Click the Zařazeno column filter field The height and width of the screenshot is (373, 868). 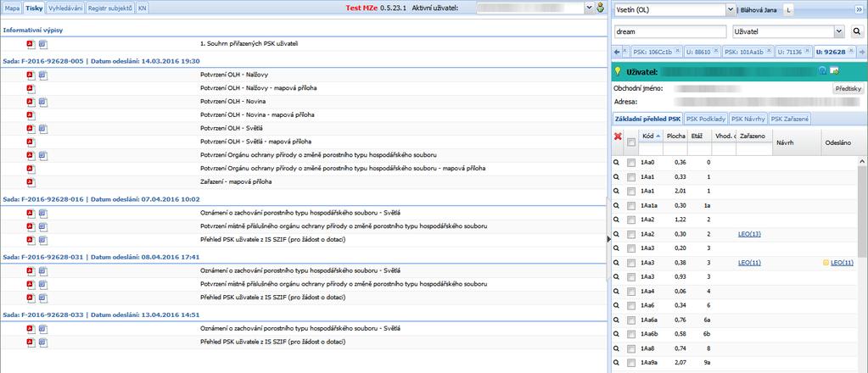(x=753, y=149)
